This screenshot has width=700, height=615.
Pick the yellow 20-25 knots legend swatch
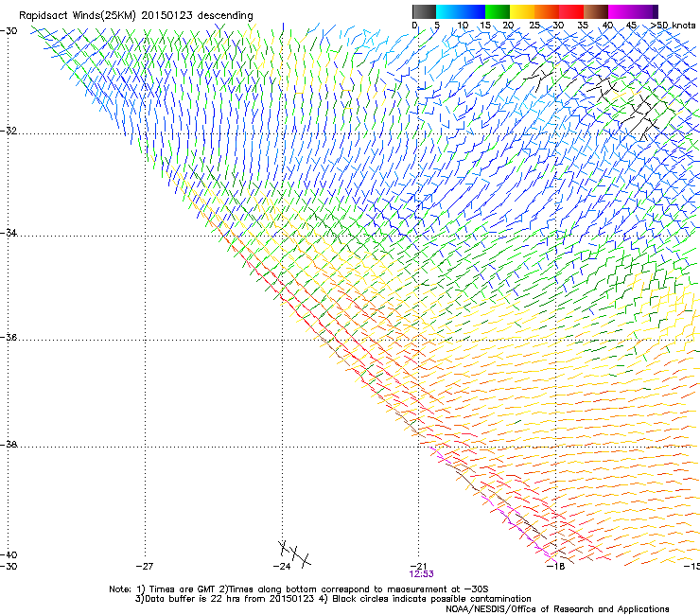tap(522, 11)
